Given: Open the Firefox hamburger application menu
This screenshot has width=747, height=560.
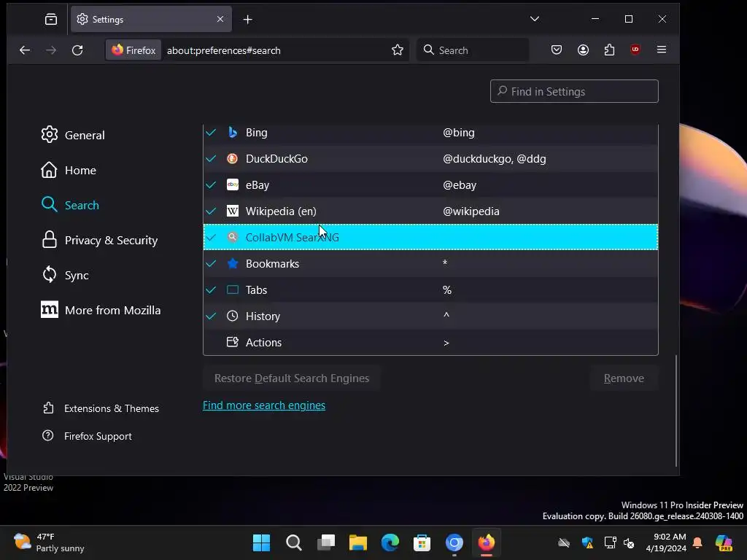Looking at the screenshot, I should pos(661,50).
